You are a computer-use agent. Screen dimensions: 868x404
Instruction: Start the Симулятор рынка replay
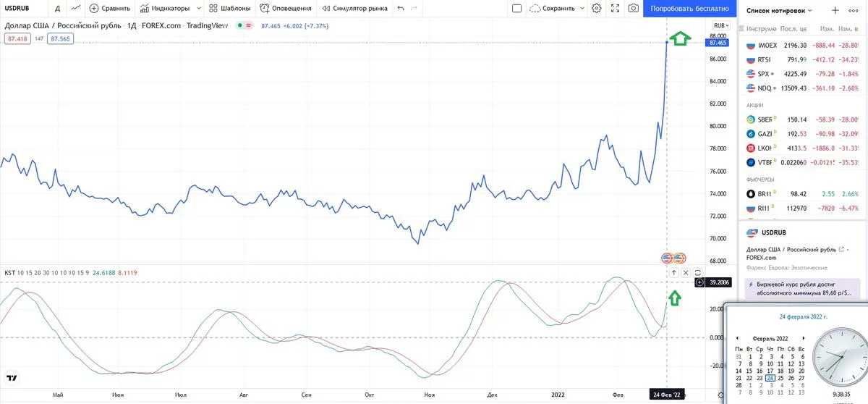pos(353,9)
